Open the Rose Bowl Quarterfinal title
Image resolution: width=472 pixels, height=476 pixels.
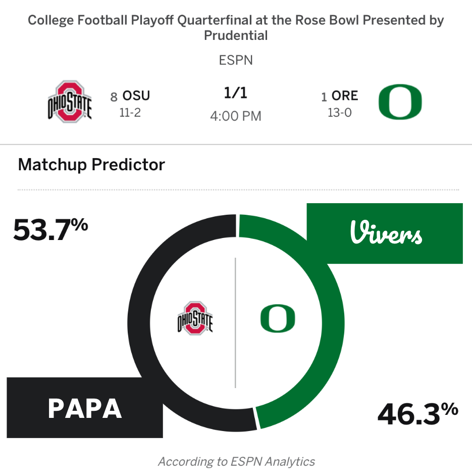[236, 28]
